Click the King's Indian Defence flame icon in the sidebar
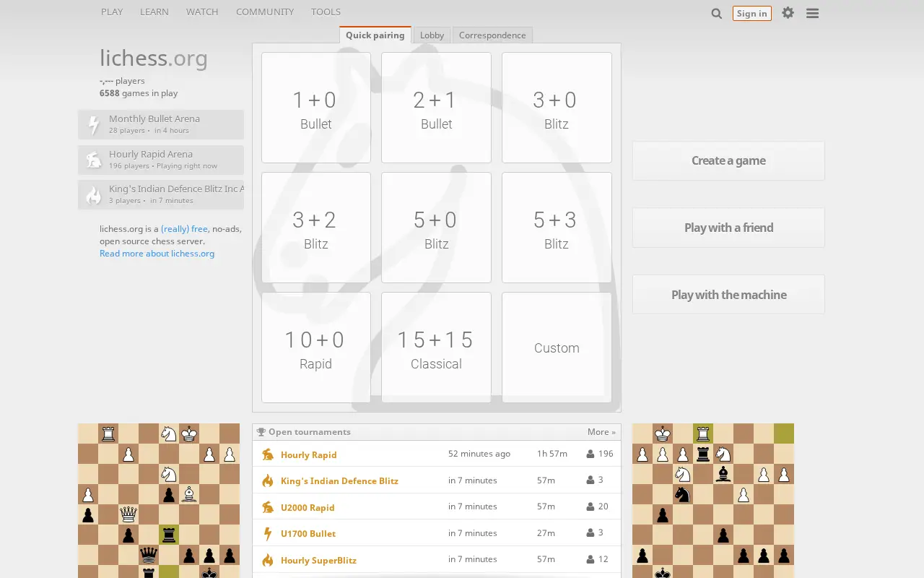The width and height of the screenshot is (924, 578). pos(94,195)
